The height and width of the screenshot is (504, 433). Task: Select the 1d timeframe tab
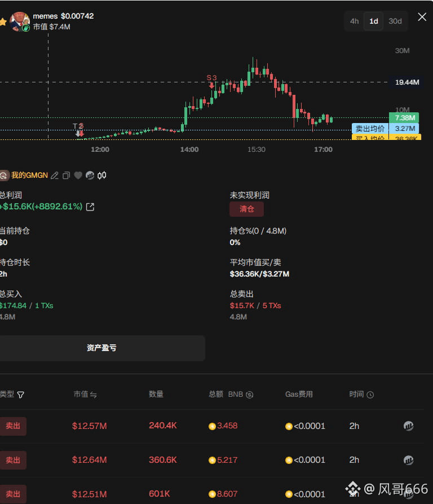(x=373, y=21)
